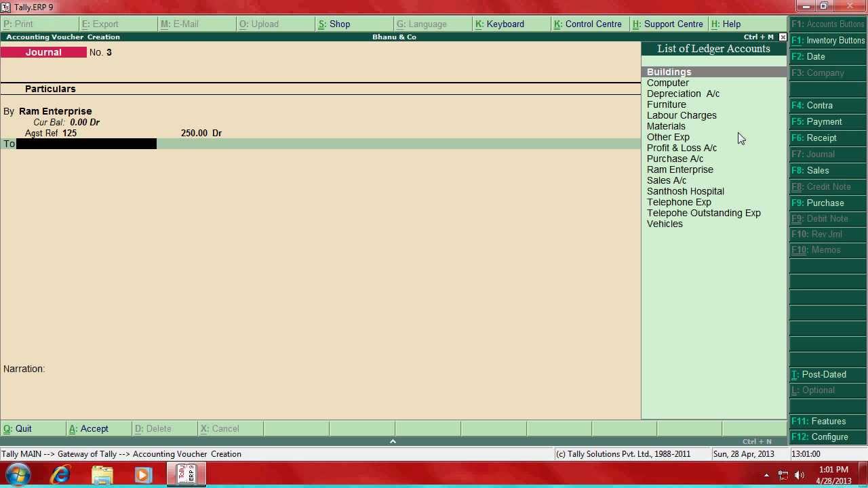
Task: Select Profit & Loss A/c ledger
Action: (x=682, y=148)
